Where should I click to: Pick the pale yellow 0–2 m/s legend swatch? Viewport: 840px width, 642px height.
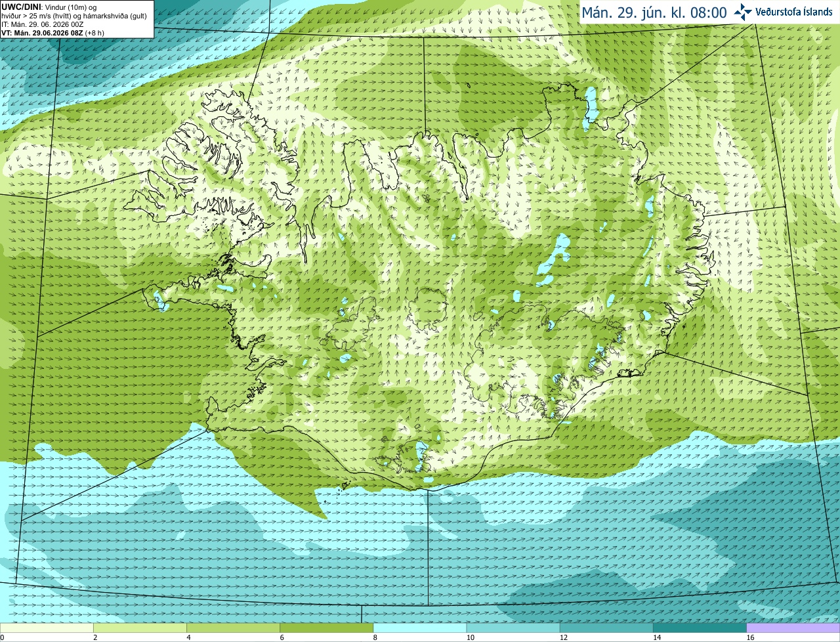[x=47, y=628]
